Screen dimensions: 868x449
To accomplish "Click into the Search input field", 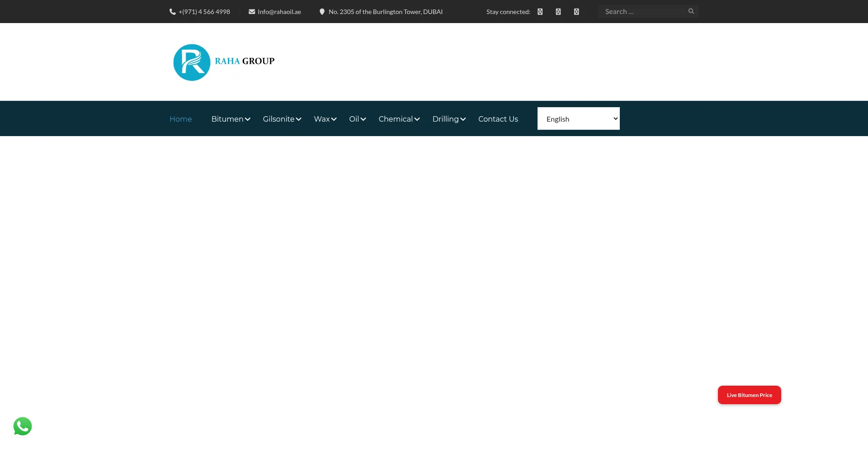I will [642, 11].
